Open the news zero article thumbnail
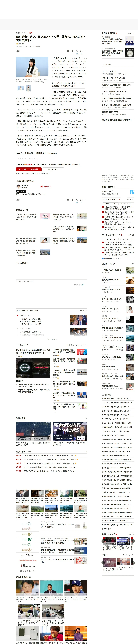This screenshot has height=644, width=138. 81,493
